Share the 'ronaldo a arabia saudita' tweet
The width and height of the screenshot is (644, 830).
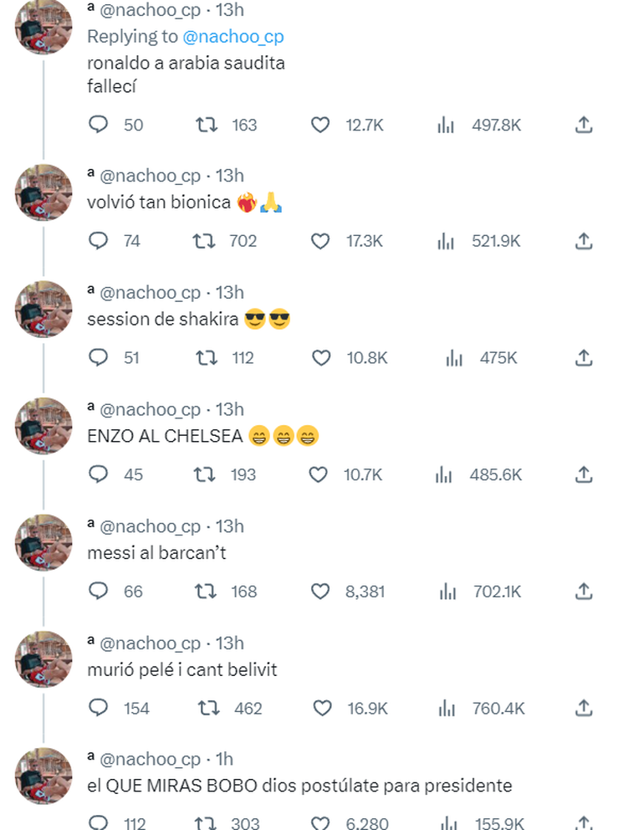584,126
